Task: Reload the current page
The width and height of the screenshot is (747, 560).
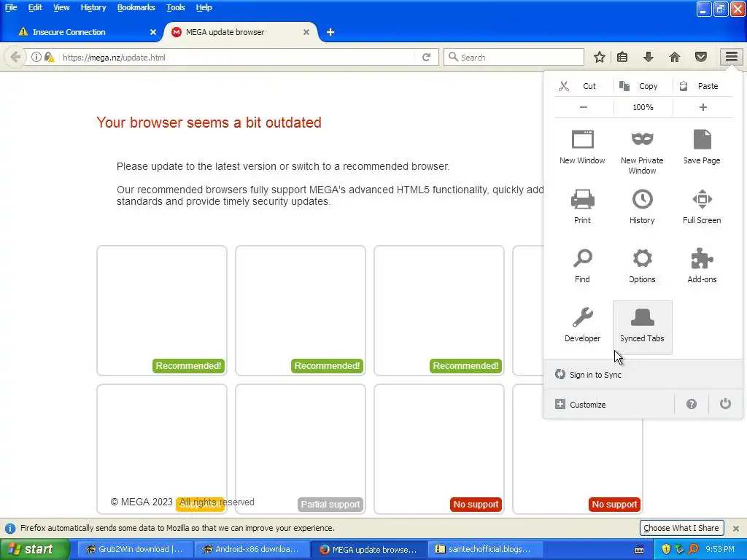Action: (x=426, y=57)
